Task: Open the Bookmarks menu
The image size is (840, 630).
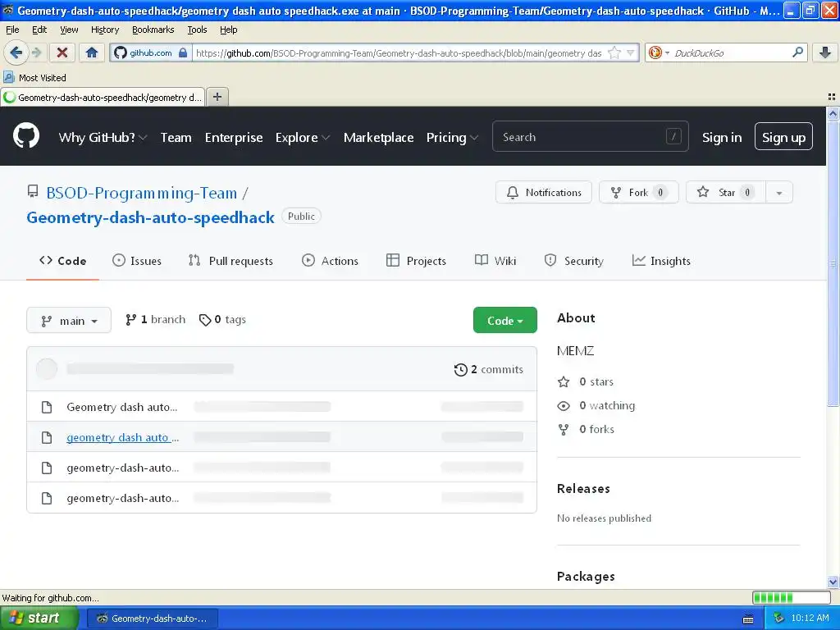Action: (153, 30)
